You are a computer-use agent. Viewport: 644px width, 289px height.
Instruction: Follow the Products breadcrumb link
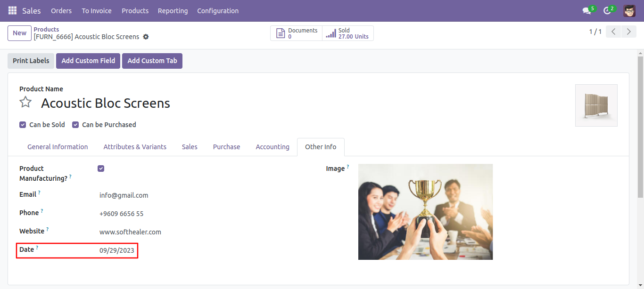(46, 29)
